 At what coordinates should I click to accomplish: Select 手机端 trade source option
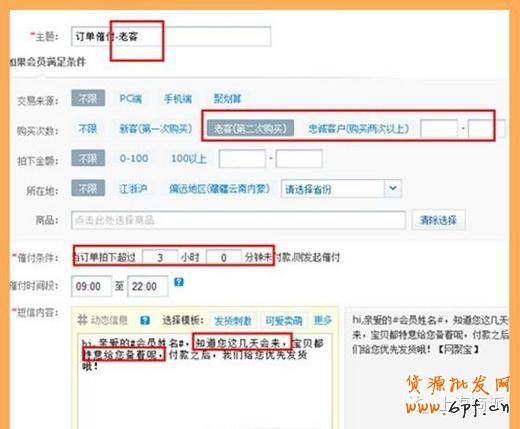[x=178, y=99]
